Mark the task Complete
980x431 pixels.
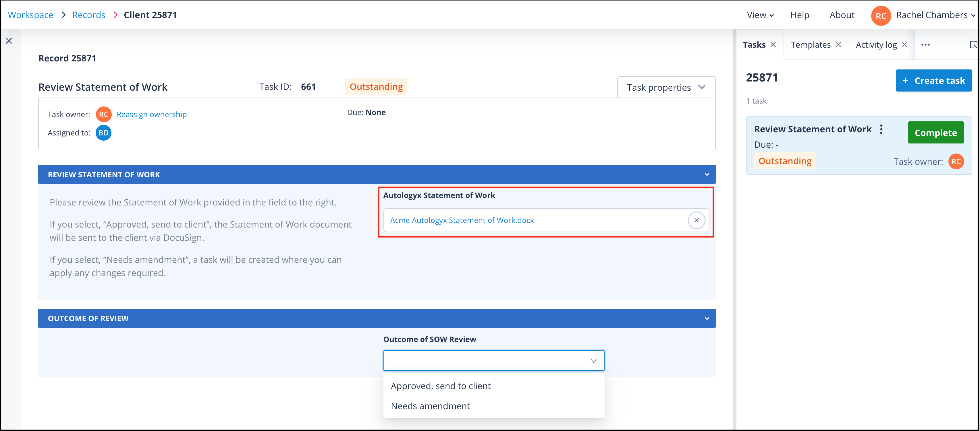935,133
